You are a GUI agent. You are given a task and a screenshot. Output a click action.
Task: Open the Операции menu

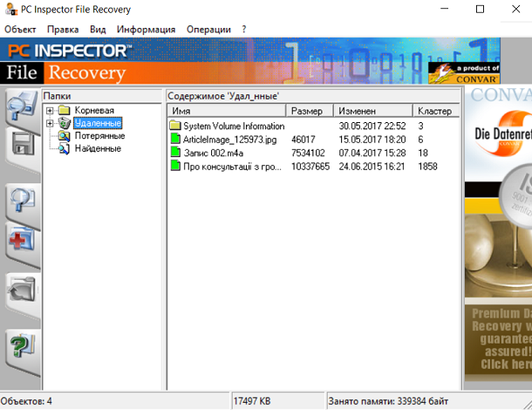(209, 29)
